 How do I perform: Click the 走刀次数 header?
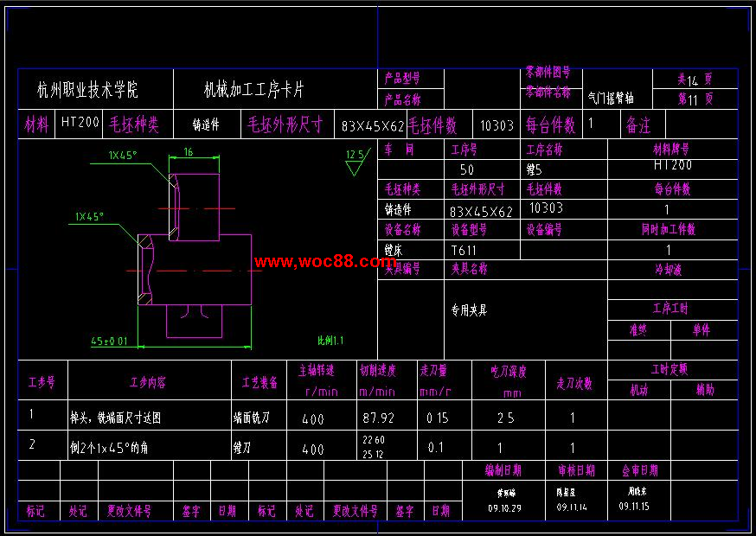(x=574, y=384)
